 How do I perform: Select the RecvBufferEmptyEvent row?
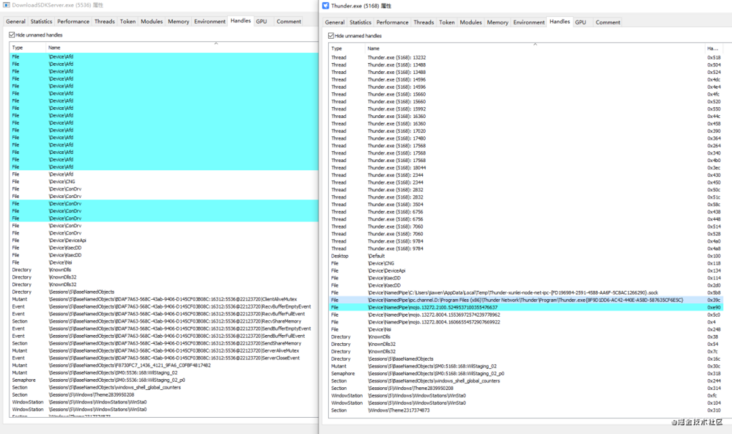coord(164,307)
